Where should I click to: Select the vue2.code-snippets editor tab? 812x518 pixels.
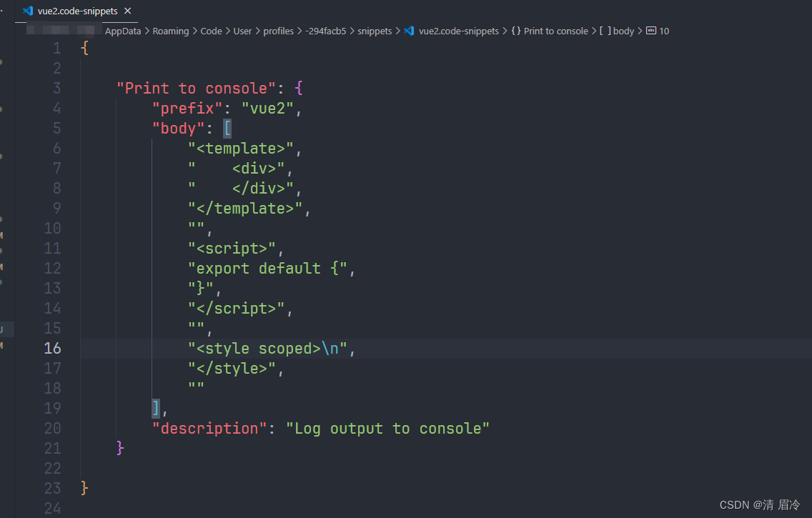76,11
